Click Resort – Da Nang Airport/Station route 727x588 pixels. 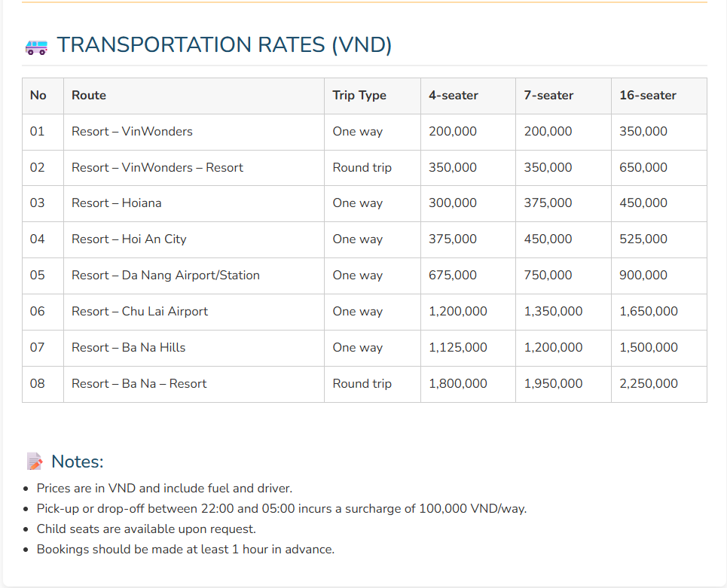point(166,276)
